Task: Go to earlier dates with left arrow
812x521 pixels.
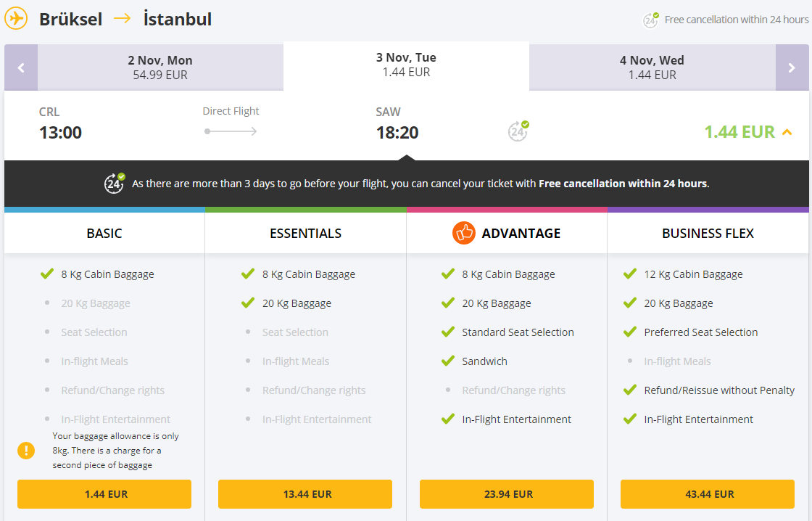Action: coord(21,67)
